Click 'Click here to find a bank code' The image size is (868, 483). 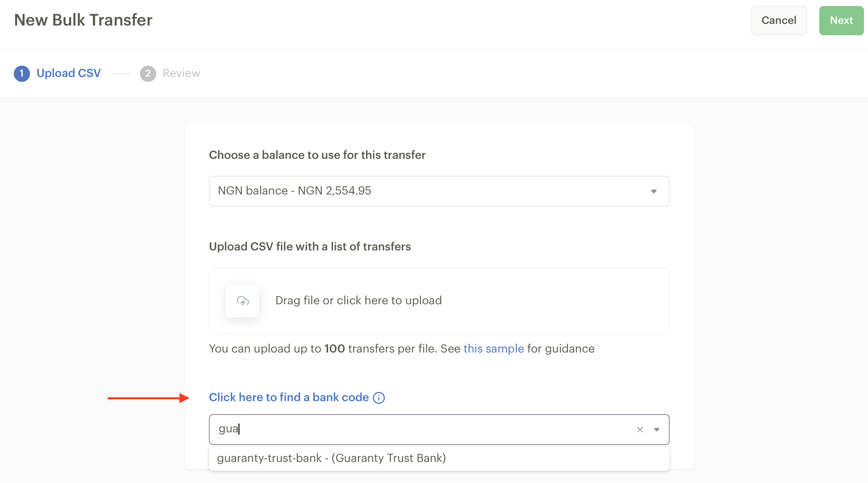click(289, 398)
